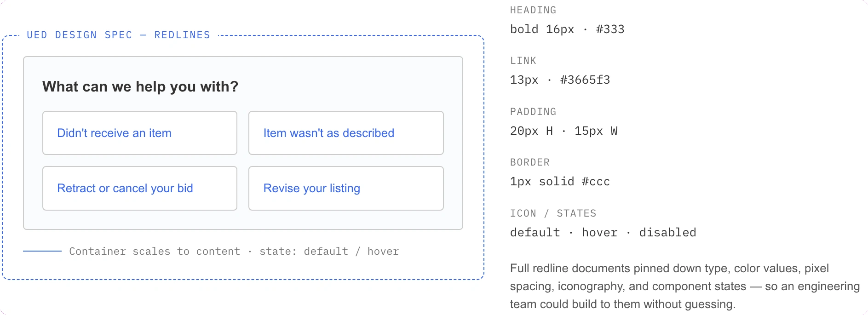This screenshot has width=868, height=315.
Task: Click the "UED DESIGN SPEC — REDLINES" title
Action: 118,35
